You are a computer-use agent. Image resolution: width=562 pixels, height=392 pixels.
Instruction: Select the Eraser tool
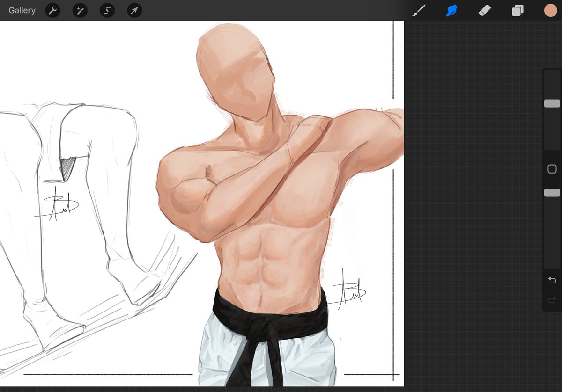pyautogui.click(x=484, y=10)
